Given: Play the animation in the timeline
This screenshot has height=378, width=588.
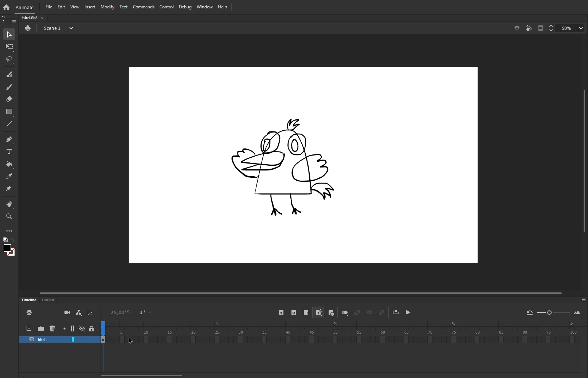Looking at the screenshot, I should pos(408,312).
